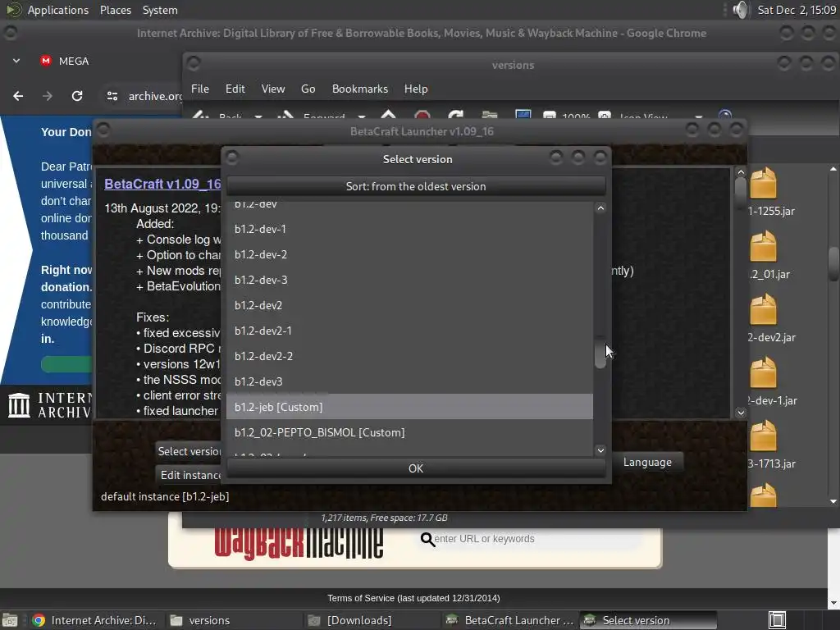Open dev-1.jar file icon in versions window
The image size is (840, 630).
tap(764, 372)
